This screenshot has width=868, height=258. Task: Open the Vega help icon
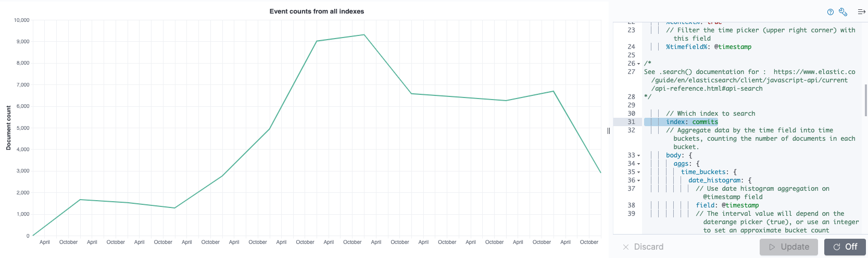tap(831, 12)
